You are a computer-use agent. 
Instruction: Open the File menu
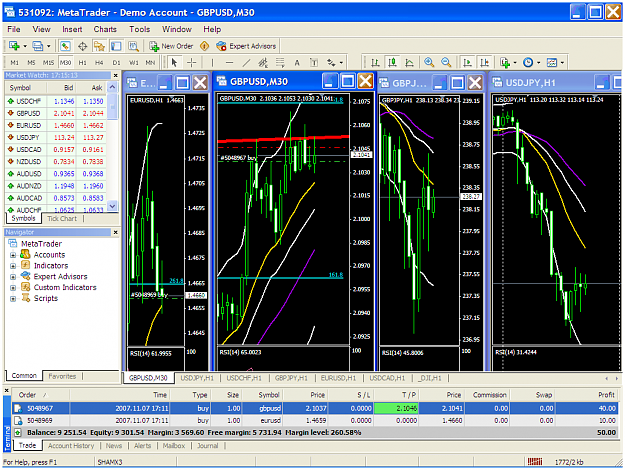point(14,29)
